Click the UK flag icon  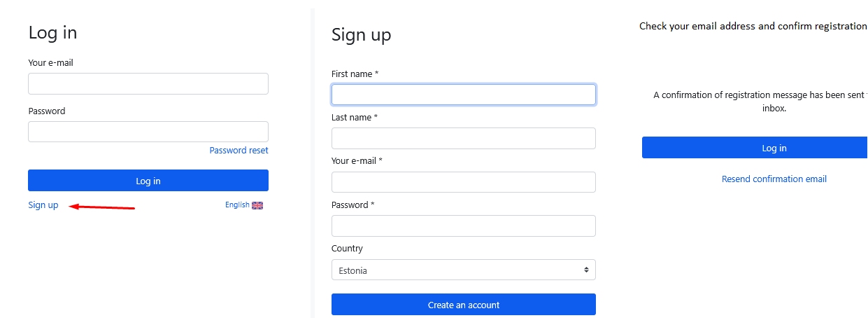point(257,205)
